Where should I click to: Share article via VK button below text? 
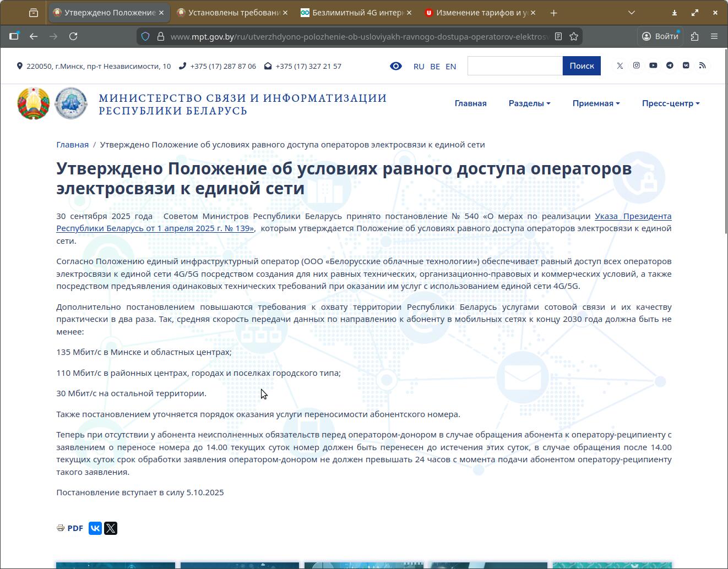95,528
